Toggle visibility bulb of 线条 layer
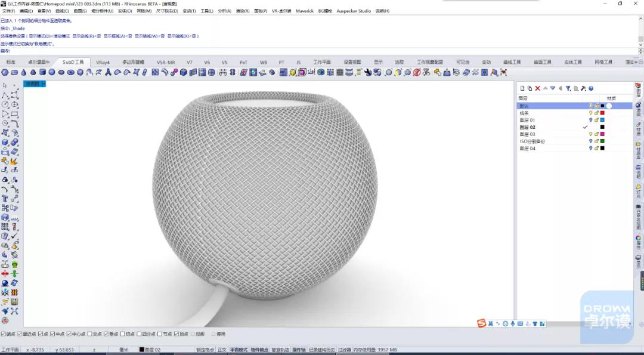The image size is (644, 355). coord(590,113)
